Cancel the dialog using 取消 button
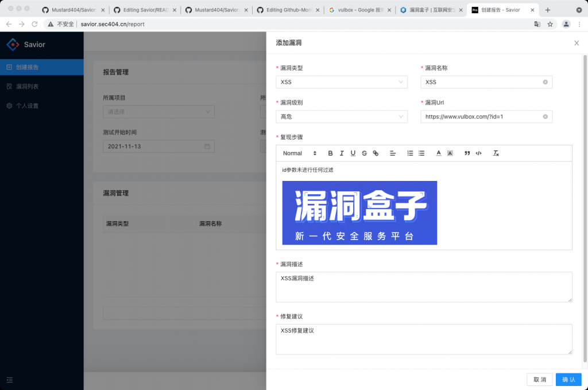The width and height of the screenshot is (588, 390). point(539,379)
